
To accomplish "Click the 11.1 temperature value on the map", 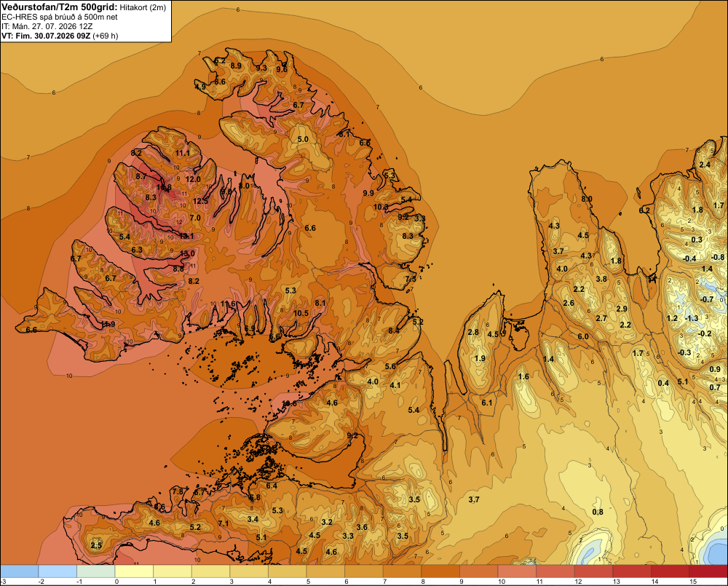I will (183, 153).
